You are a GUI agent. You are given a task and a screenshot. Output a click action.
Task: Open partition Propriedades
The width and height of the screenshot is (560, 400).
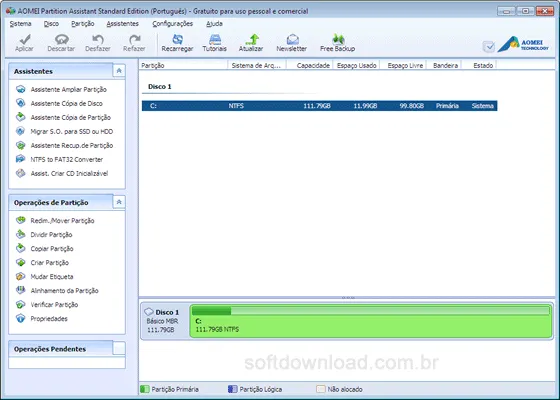(49, 319)
